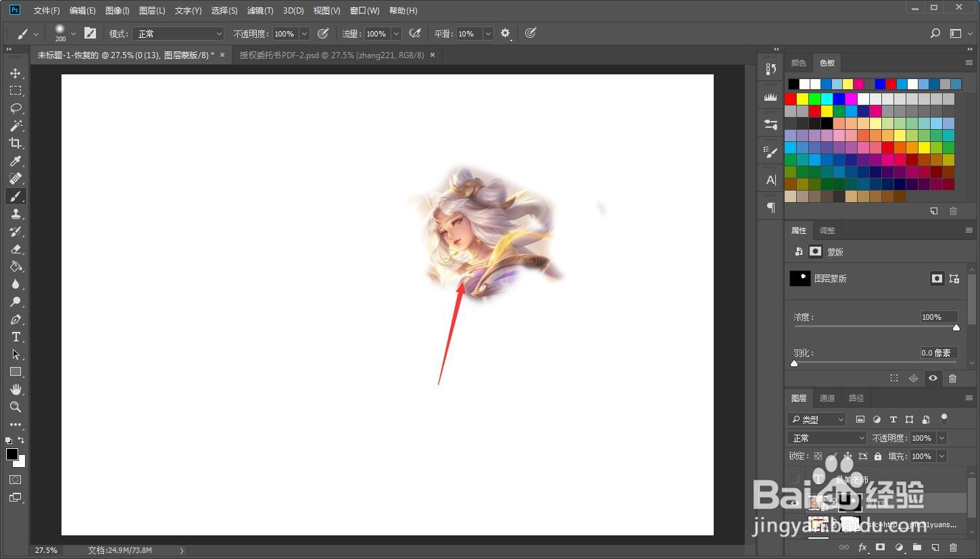Toggle lock all layer attributes
Screen dimensions: 980x559
pos(878,456)
